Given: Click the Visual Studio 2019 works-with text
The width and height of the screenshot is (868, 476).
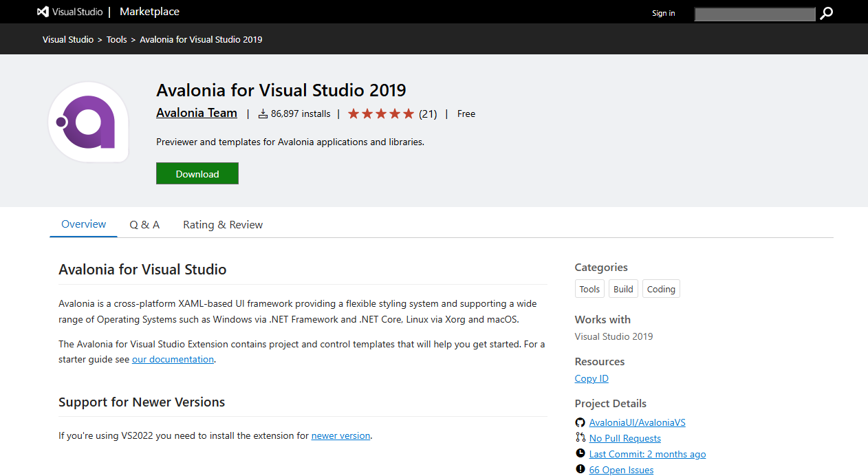Looking at the screenshot, I should (x=614, y=336).
